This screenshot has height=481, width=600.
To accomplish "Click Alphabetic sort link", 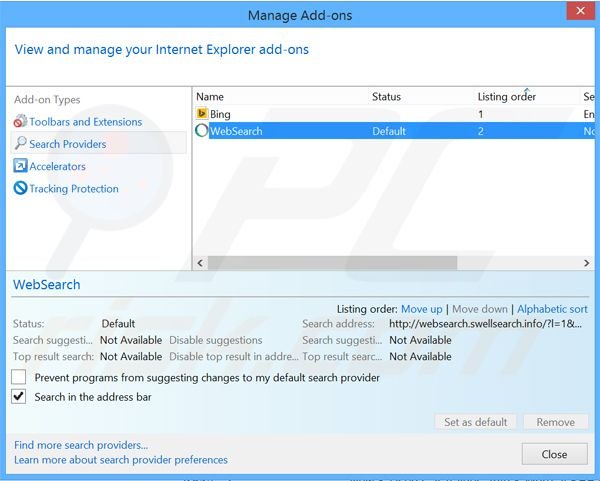I will coord(552,309).
